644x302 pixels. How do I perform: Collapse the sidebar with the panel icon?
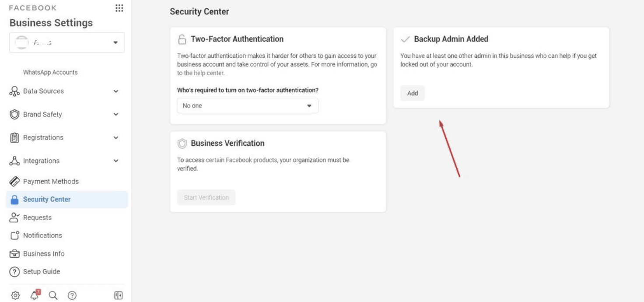(118, 295)
